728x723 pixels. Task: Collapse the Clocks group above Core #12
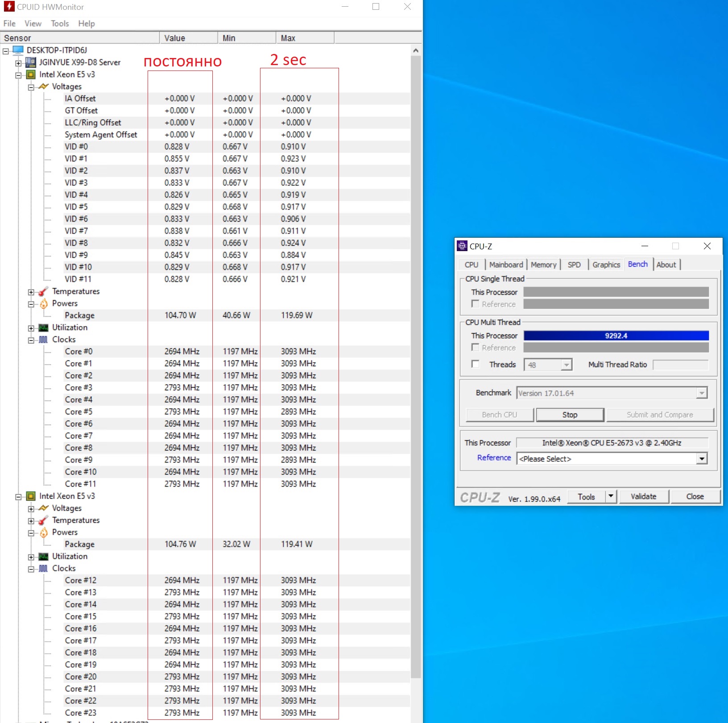point(31,569)
